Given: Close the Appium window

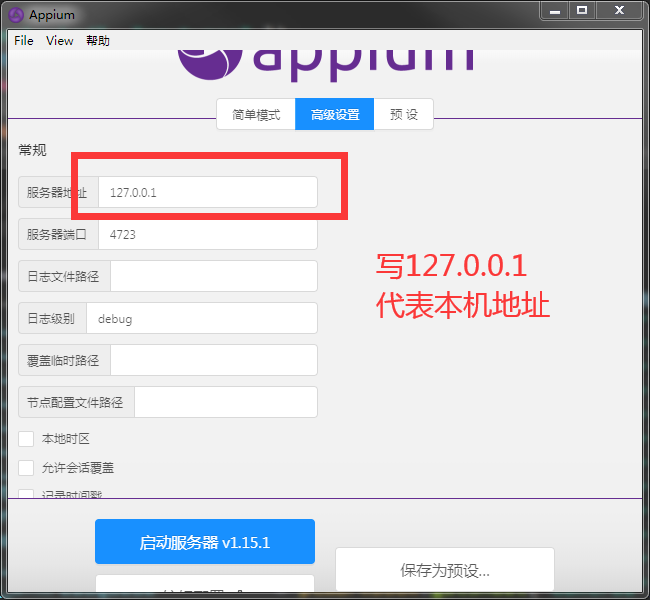Looking at the screenshot, I should point(619,10).
